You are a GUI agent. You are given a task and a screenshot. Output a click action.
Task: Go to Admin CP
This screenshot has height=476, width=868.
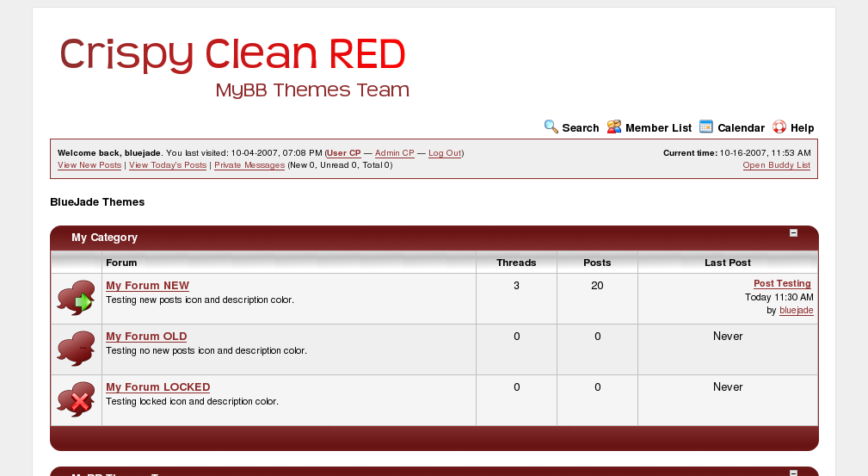pos(394,153)
